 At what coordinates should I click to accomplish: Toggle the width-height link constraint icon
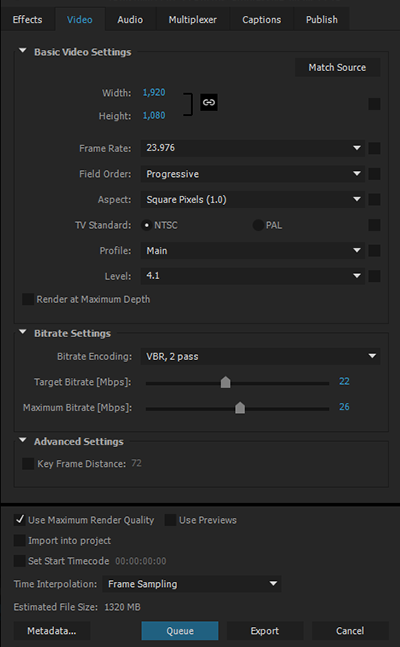click(209, 102)
